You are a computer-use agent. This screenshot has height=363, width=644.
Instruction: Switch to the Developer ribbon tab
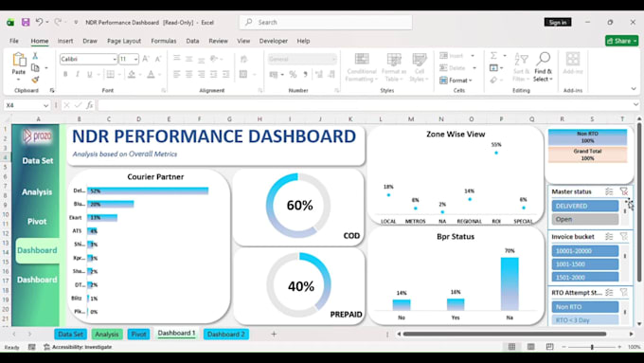click(273, 41)
